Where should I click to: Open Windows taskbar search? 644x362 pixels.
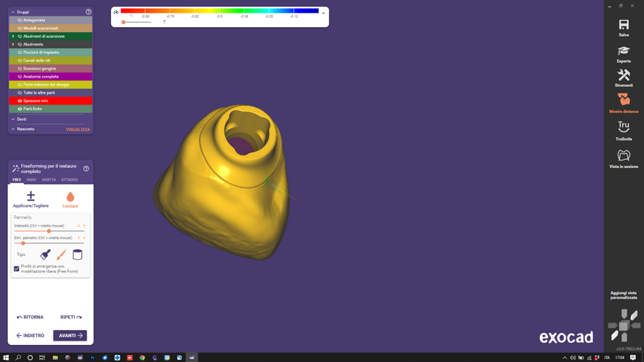click(x=18, y=358)
